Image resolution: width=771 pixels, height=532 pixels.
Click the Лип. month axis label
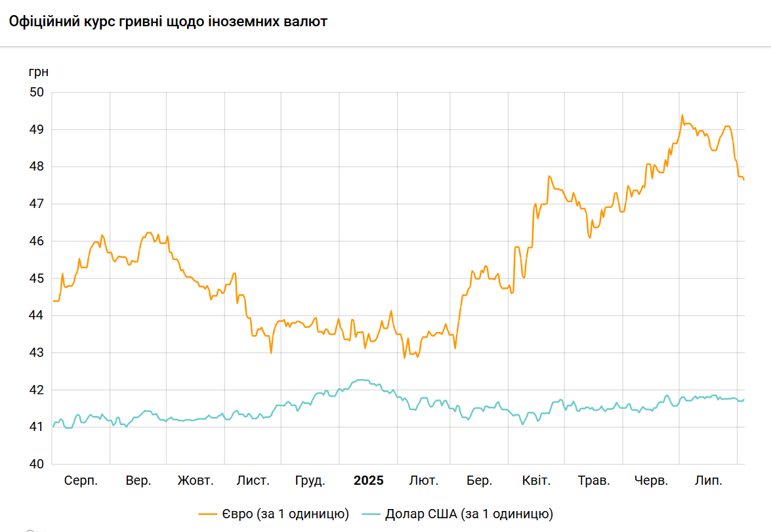(709, 481)
